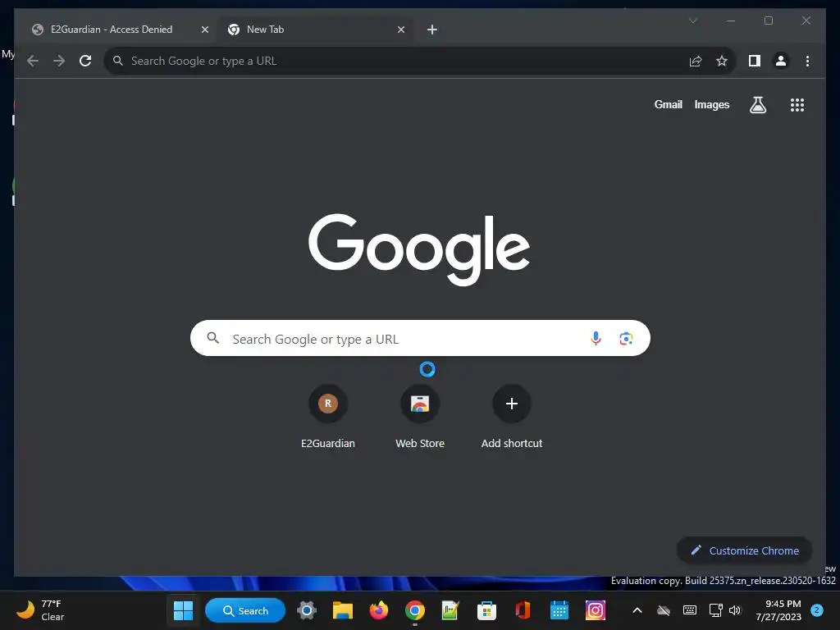
Task: Open the Calendar app in taskbar
Action: click(559, 610)
